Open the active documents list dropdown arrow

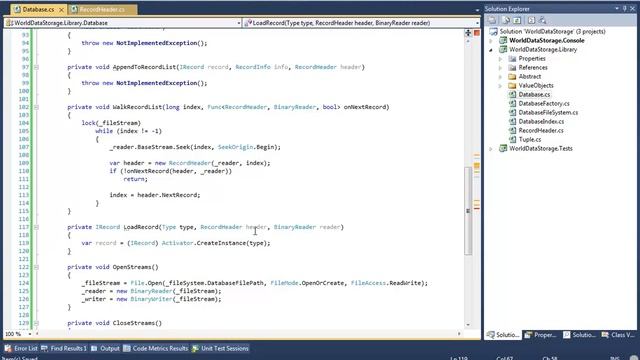477,9
